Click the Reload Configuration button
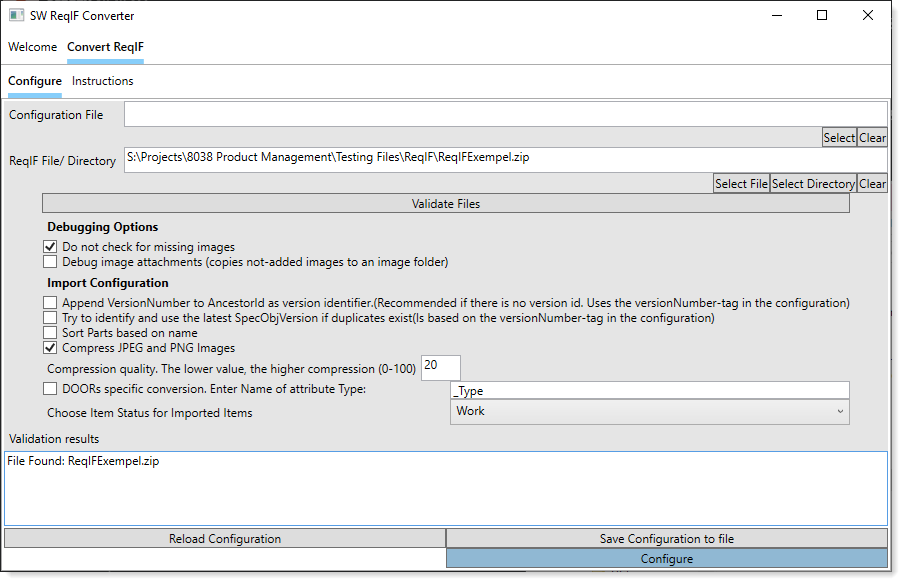The width and height of the screenshot is (904, 584). click(225, 538)
